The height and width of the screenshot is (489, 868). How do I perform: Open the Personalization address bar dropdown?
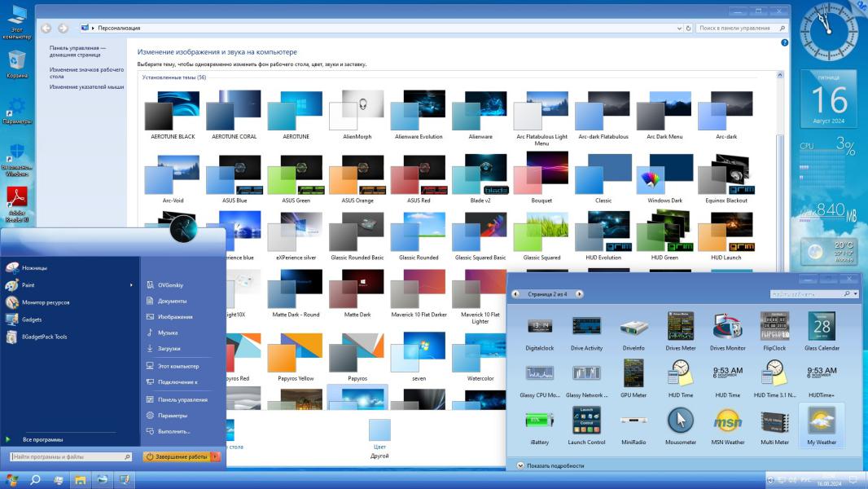pos(679,29)
